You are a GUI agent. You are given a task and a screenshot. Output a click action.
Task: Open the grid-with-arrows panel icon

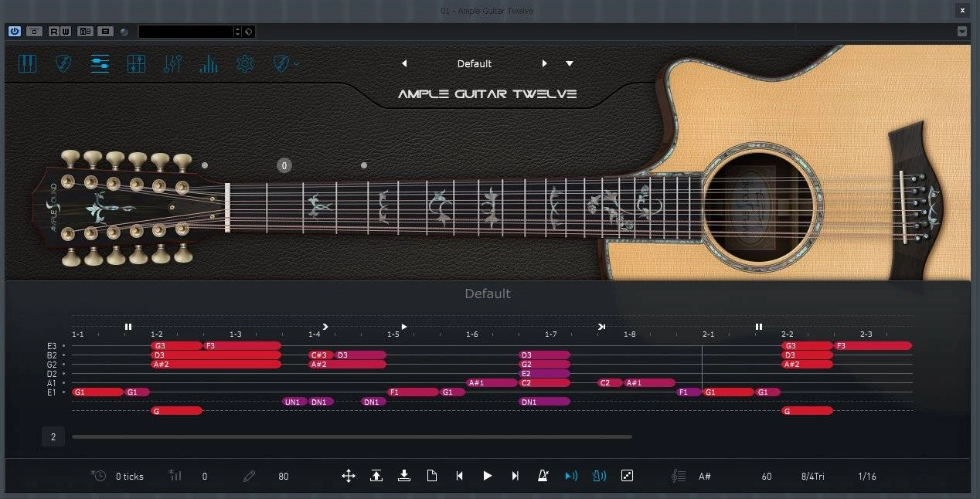[136, 63]
